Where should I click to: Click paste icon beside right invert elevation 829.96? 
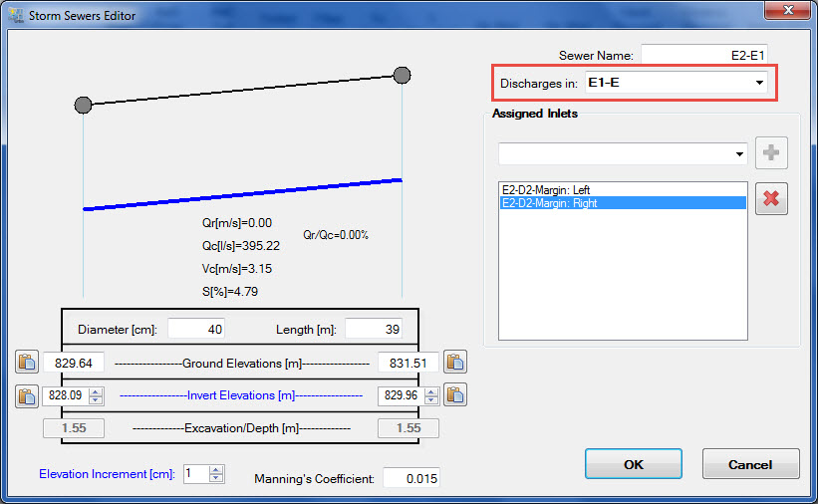(x=455, y=395)
